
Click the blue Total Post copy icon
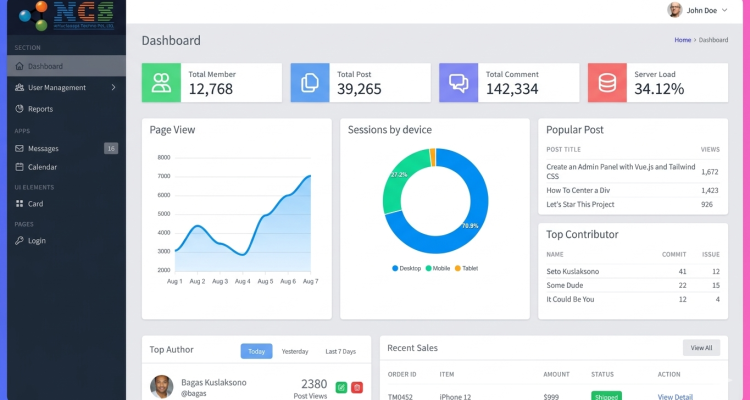(x=310, y=83)
